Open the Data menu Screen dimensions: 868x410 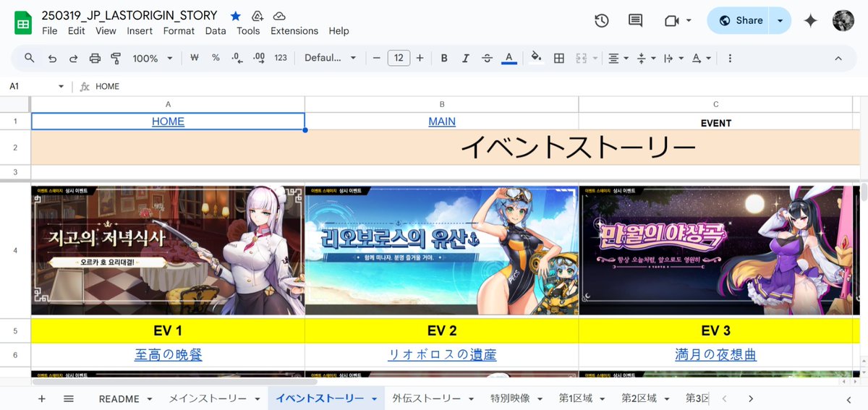coord(216,30)
